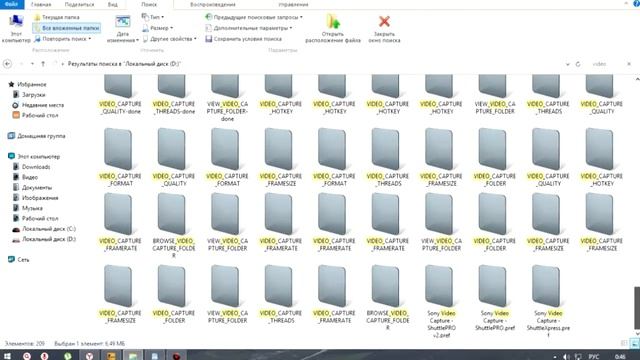
Task: Open Другие свойства dropdown
Action: coord(169,39)
